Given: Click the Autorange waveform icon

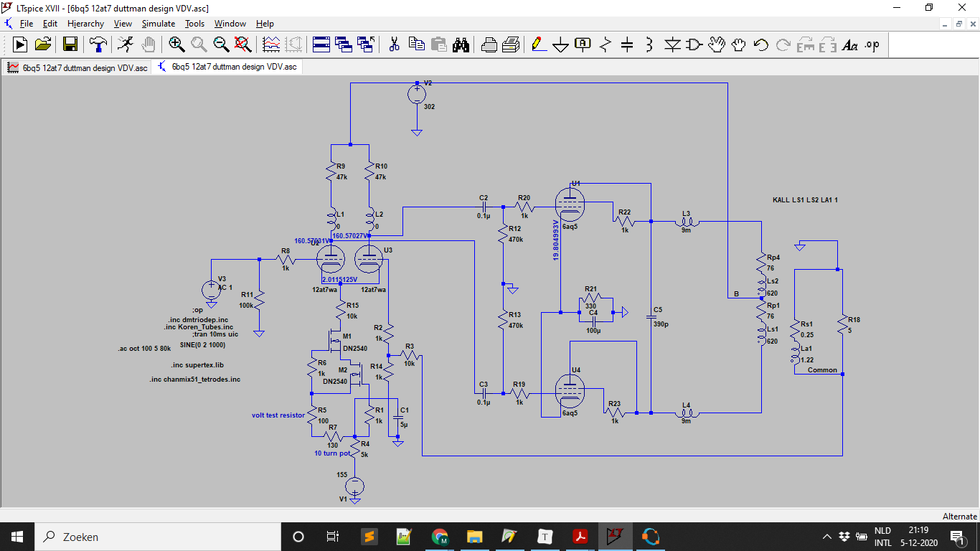Looking at the screenshot, I should click(x=271, y=44).
